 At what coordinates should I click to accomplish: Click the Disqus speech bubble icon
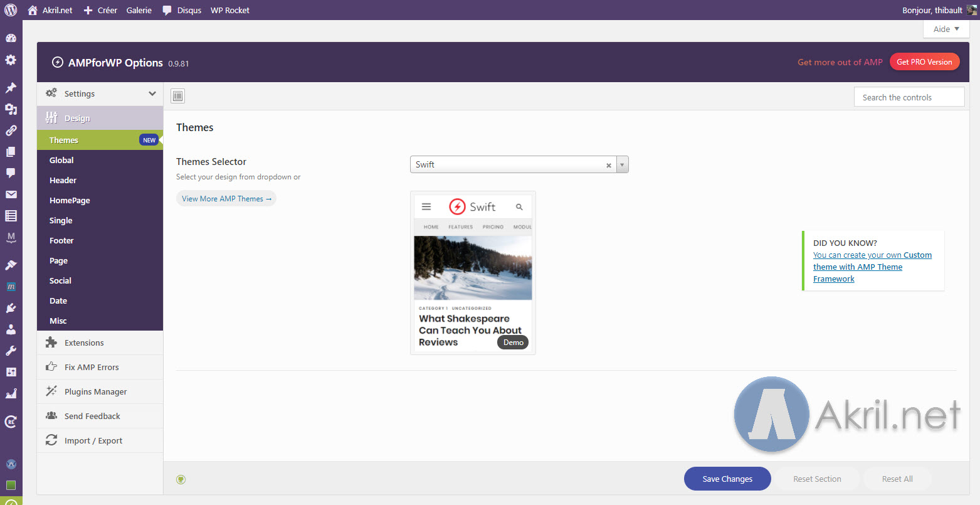tap(167, 10)
